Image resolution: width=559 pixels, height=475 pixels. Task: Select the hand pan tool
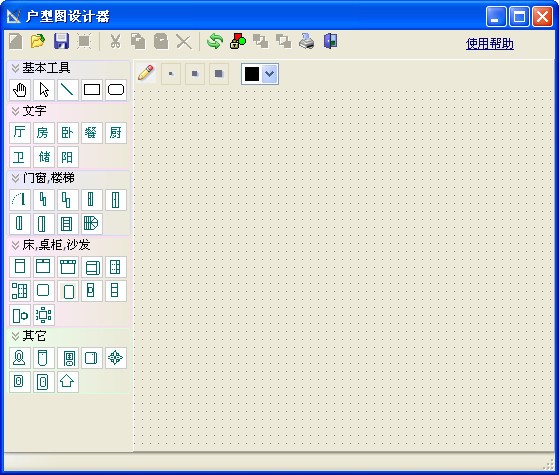click(20, 90)
